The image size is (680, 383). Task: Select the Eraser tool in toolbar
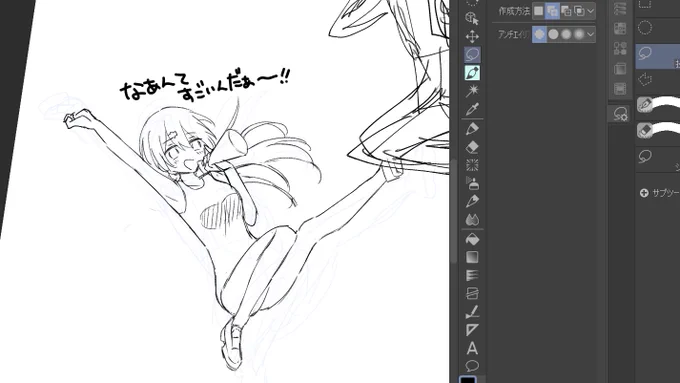coord(472,147)
